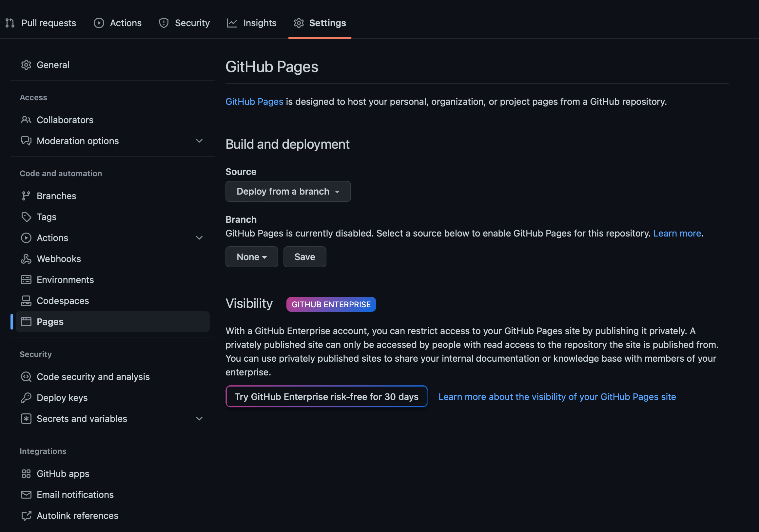Click the Autolink references icon
Viewport: 759px width, 532px height.
26,516
